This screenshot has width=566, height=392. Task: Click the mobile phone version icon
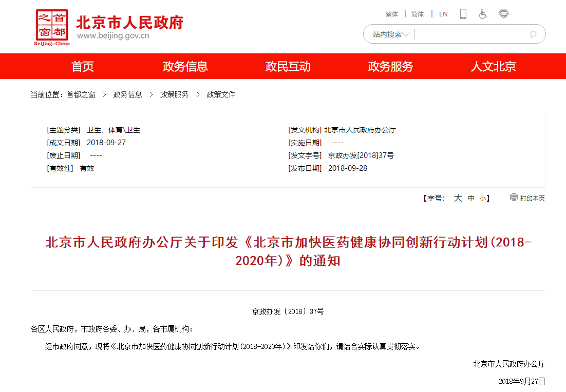click(x=463, y=14)
